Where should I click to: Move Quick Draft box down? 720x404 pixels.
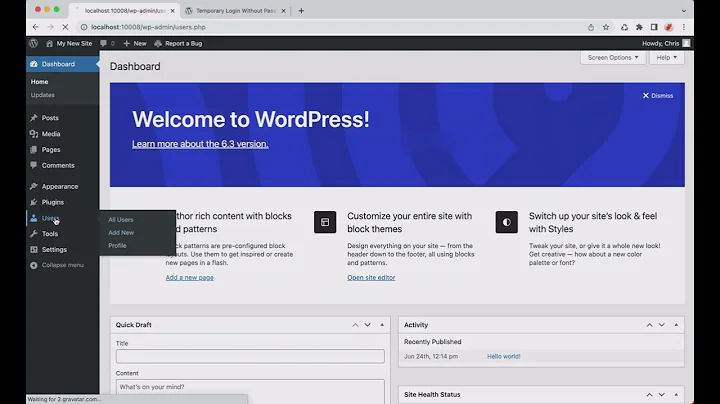point(367,325)
